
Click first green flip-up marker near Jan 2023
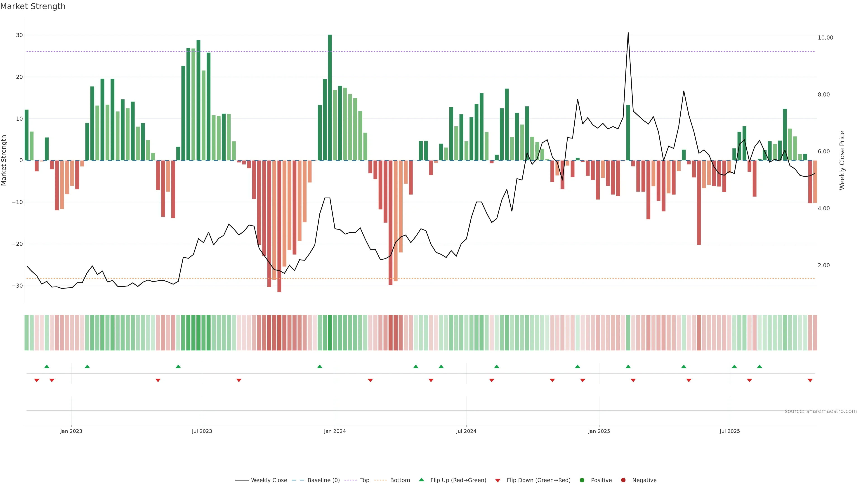click(47, 366)
